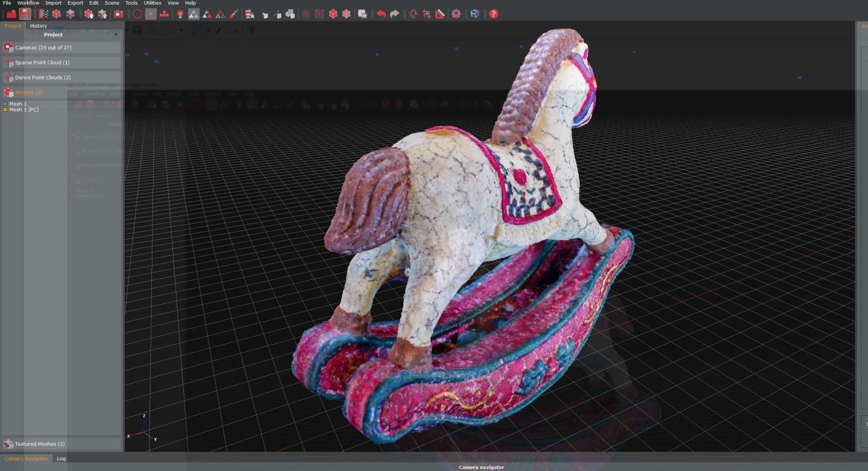Take a screenshot with the camera icon
This screenshot has height=471, width=868.
tap(119, 14)
